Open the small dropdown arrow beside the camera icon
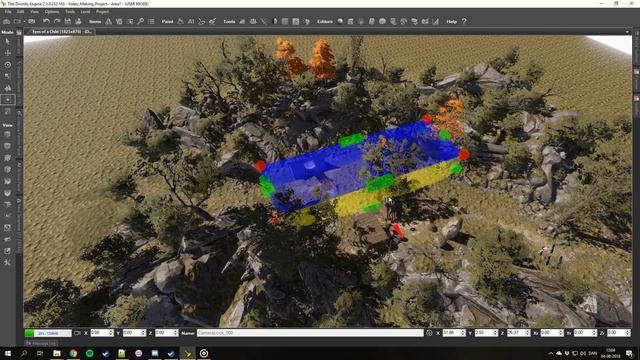 (24, 21)
